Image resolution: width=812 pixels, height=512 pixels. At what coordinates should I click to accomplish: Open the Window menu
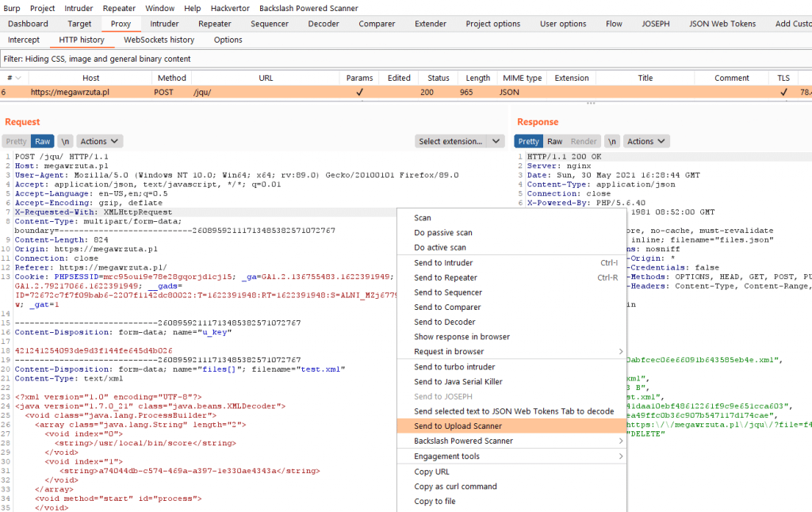coord(159,8)
